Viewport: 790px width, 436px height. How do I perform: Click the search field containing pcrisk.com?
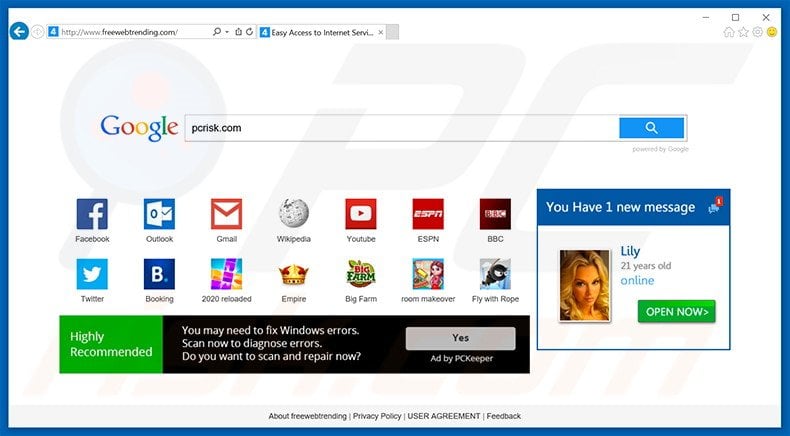[402, 128]
